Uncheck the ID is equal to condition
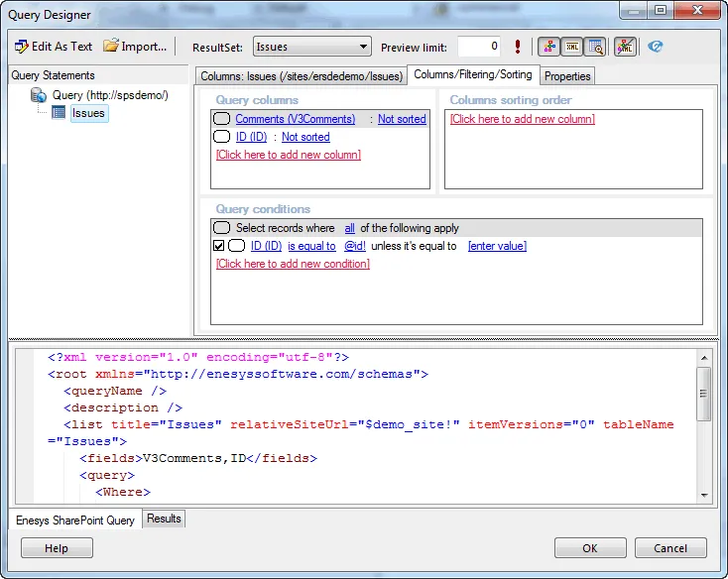728x579 pixels. (x=219, y=246)
